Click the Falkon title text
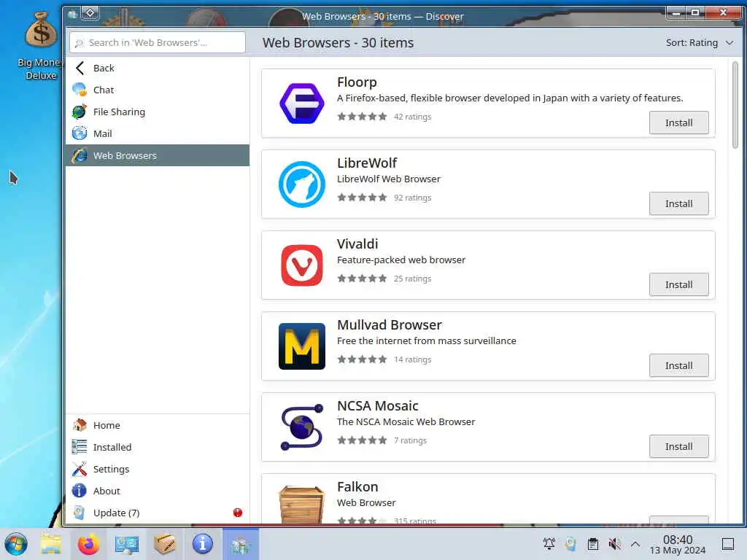Image resolution: width=747 pixels, height=560 pixels. pos(357,487)
